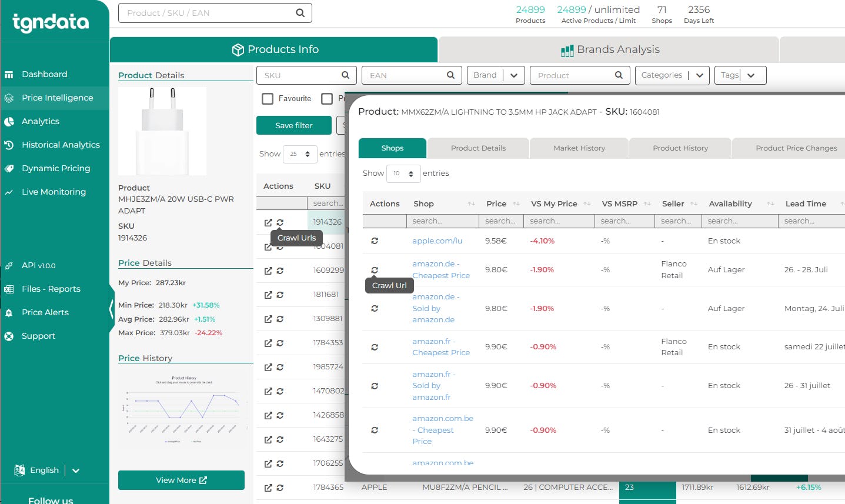
Task: Change products Show 25 entries selector
Action: (300, 154)
